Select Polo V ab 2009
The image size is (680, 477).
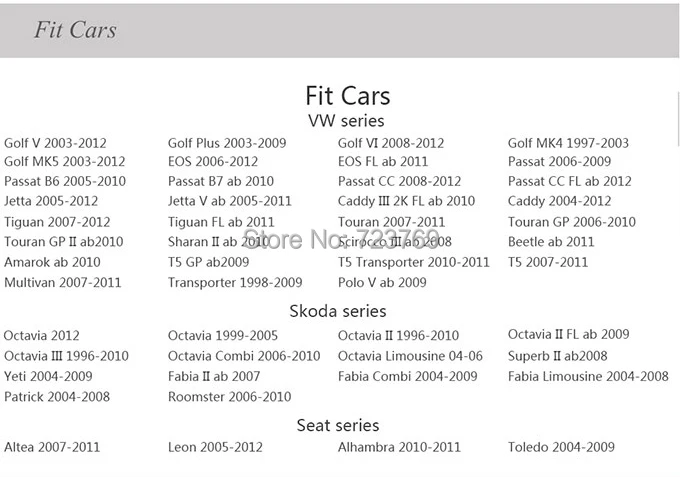pyautogui.click(x=382, y=283)
